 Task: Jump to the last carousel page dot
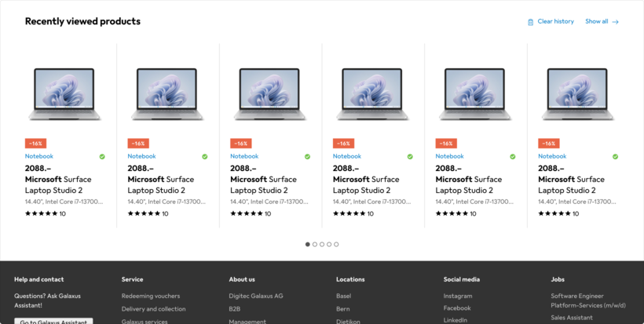pyautogui.click(x=336, y=245)
